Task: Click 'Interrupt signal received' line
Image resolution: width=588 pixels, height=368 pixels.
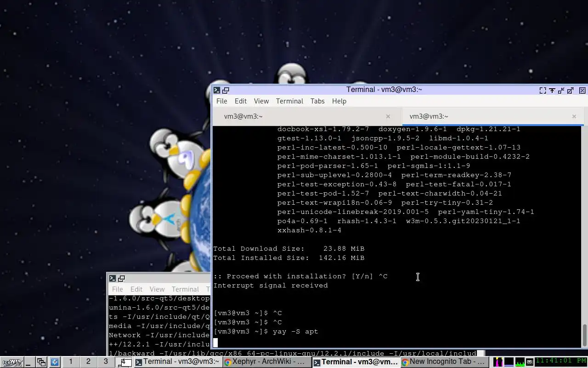Action: (x=271, y=285)
